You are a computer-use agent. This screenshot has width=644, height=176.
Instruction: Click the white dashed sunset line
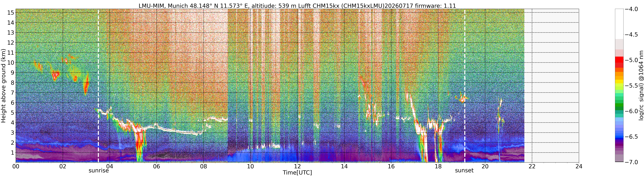465,86
